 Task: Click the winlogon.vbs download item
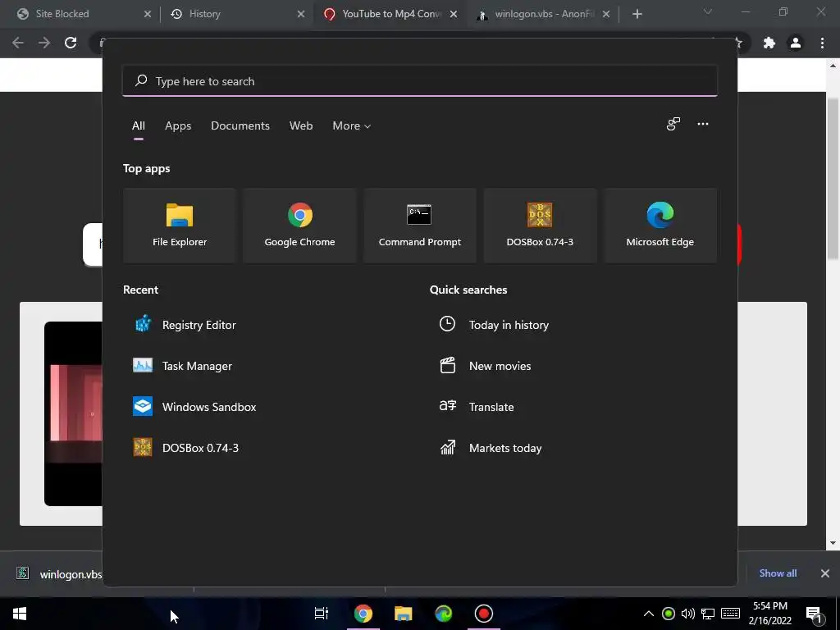click(59, 573)
